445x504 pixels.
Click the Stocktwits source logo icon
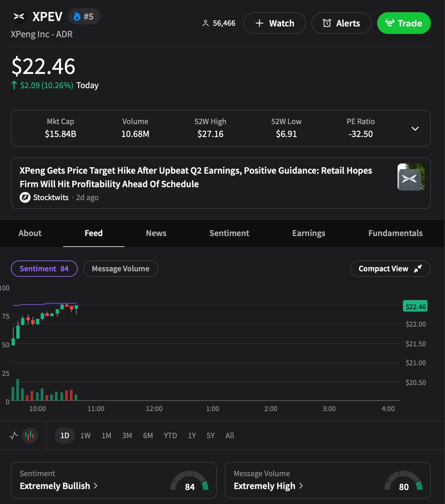pyautogui.click(x=25, y=198)
